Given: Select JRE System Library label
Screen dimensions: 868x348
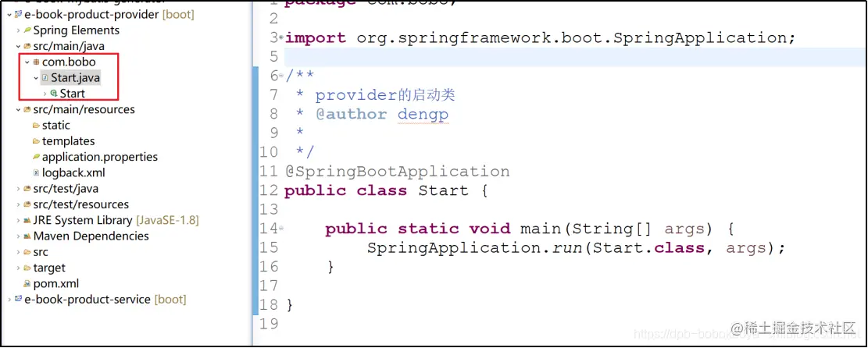Looking at the screenshot, I should tap(83, 220).
